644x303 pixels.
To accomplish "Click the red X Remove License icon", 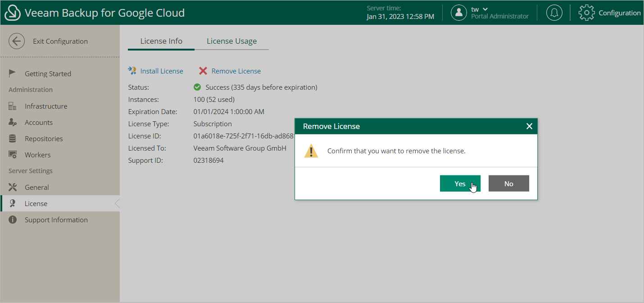I will click(203, 71).
